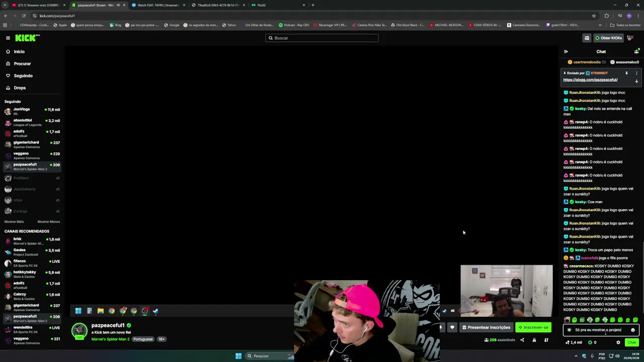Open browser extensions puzzle icon

(x=606, y=16)
